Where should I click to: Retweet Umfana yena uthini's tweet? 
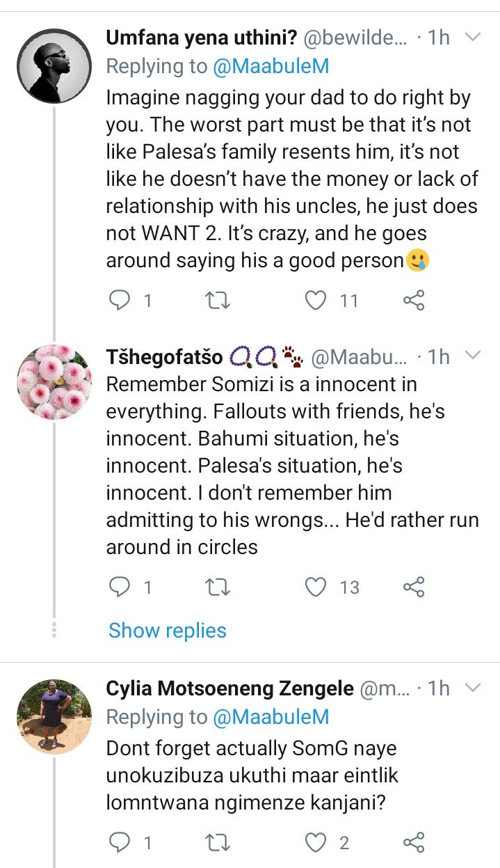click(x=218, y=300)
